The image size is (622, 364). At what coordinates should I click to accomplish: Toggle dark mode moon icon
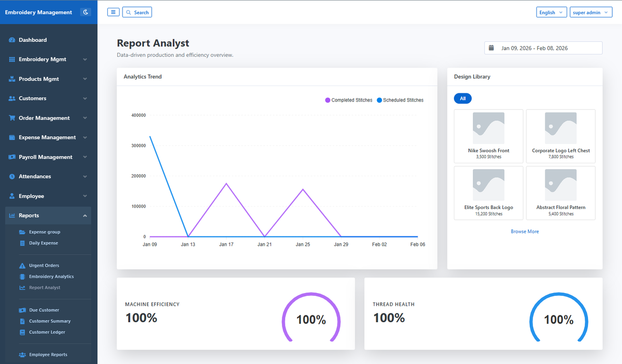[x=86, y=12]
